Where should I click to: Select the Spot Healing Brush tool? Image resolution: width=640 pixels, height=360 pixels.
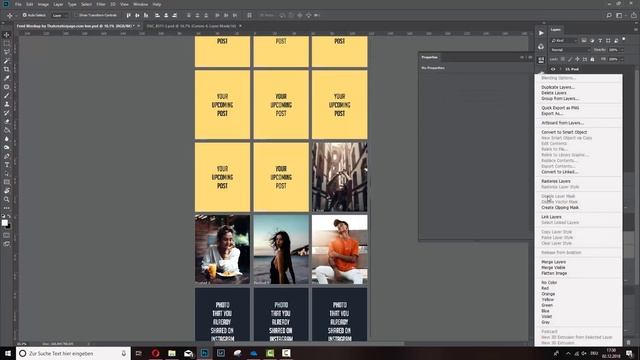click(x=7, y=87)
